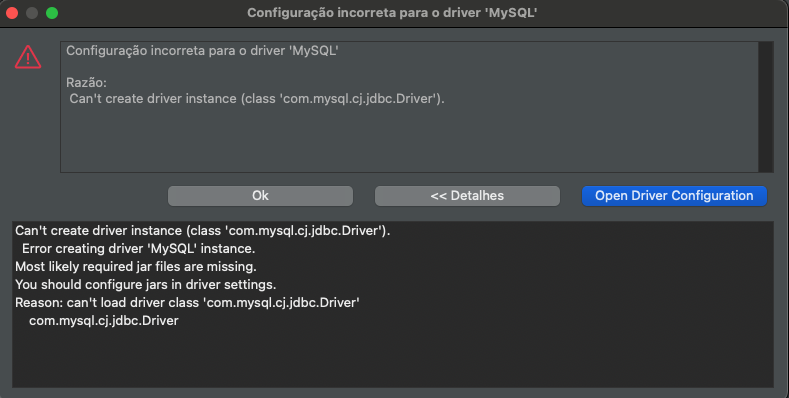Image resolution: width=789 pixels, height=398 pixels.
Task: Click the window title 'Configuração incorreta para o driver'
Action: [392, 13]
